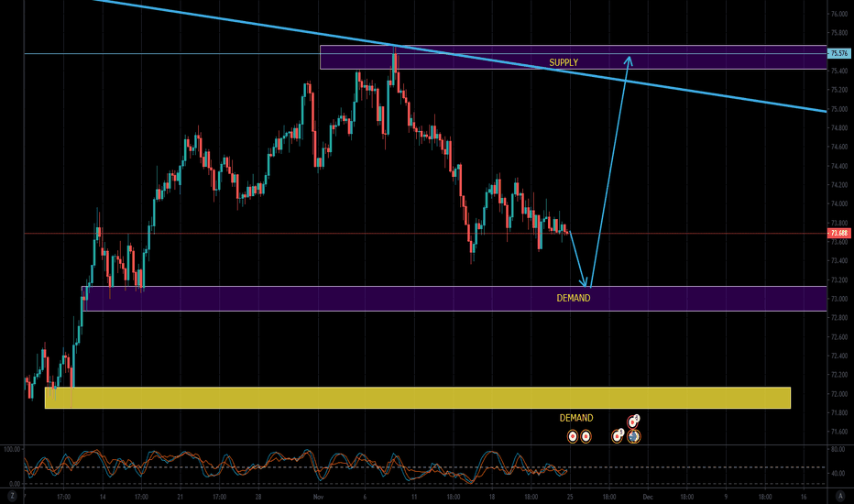Click the 'Nov' date on the time axis
The image size is (854, 504).
(x=318, y=496)
